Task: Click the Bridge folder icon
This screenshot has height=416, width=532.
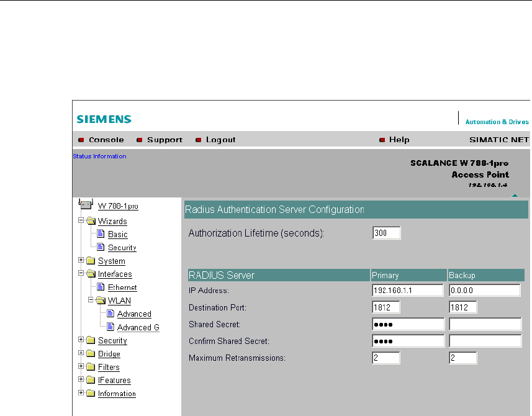Action: pos(91,353)
